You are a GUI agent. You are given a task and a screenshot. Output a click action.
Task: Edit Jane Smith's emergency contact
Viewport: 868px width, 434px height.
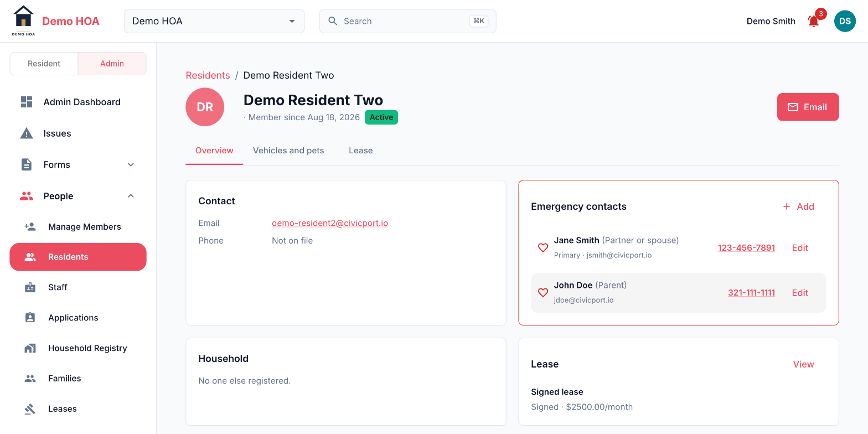[x=800, y=248]
